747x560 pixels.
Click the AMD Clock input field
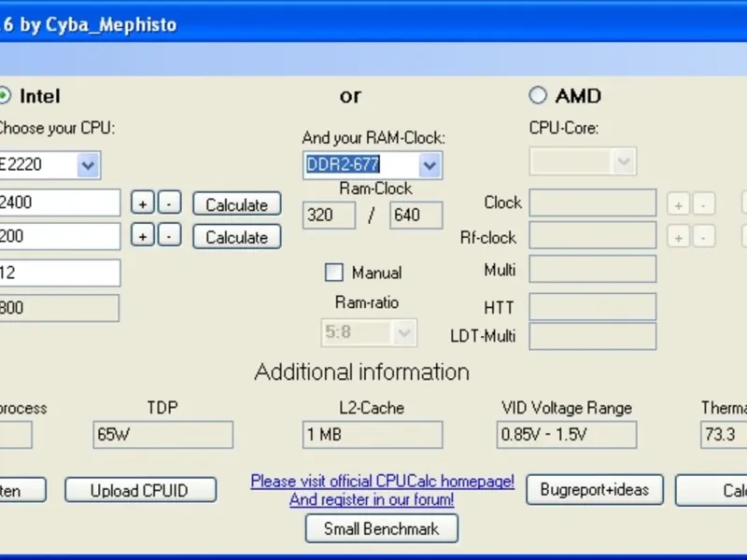pos(593,203)
